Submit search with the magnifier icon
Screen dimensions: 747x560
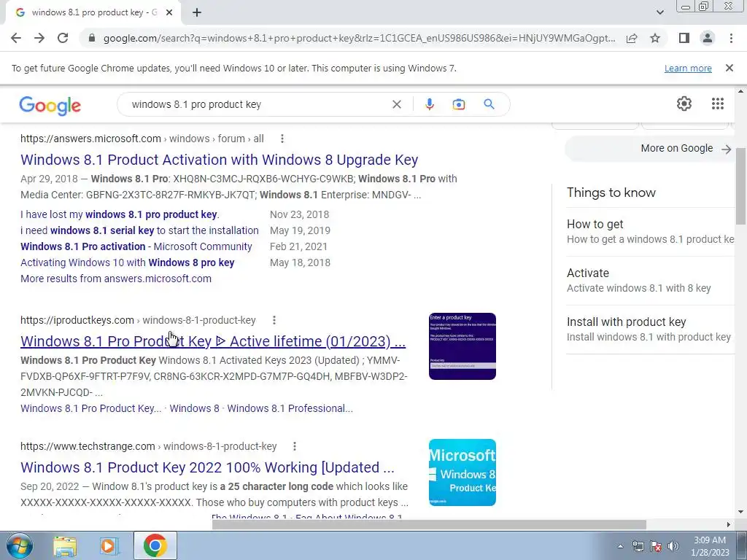coord(489,104)
